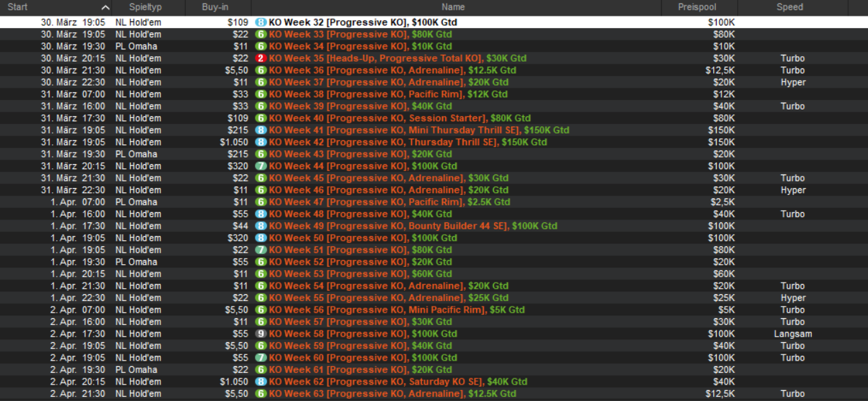The image size is (868, 401).
Task: Click the 6-max badge of KO Week 47
Action: pos(260,202)
